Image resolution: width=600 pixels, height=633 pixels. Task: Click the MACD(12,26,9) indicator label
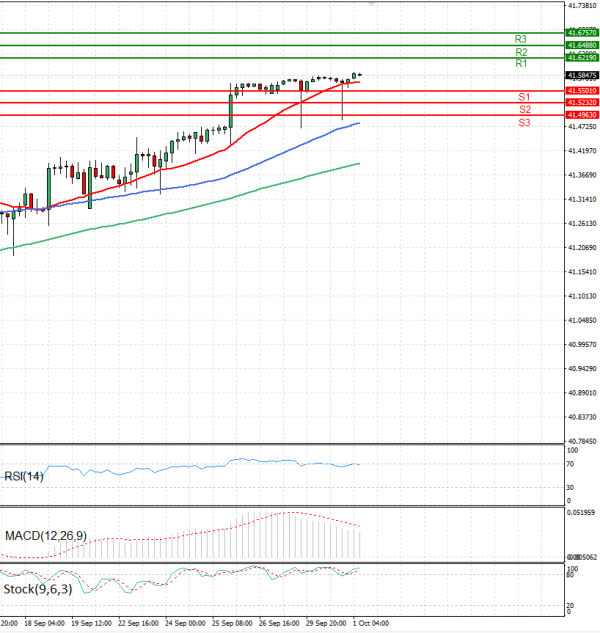pos(45,537)
